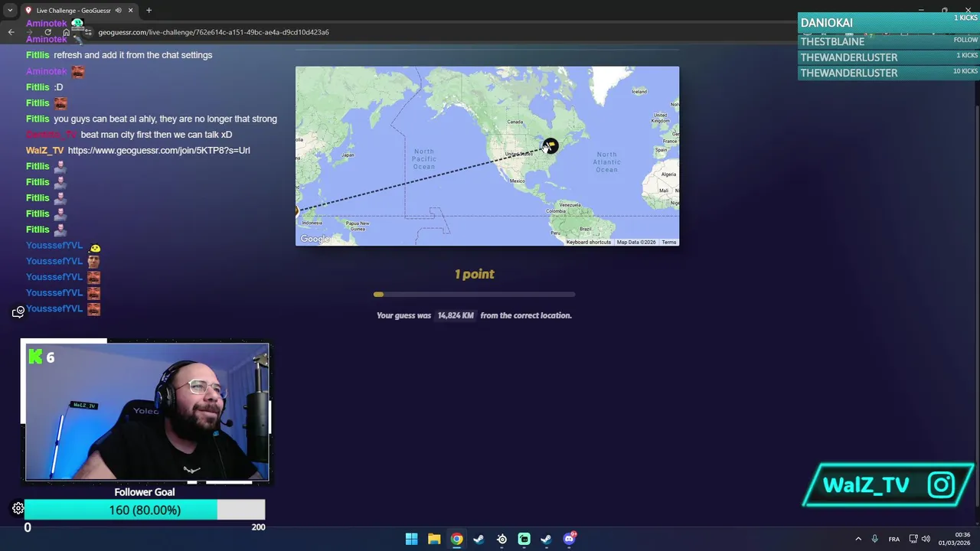Expand hidden system tray icons
Viewport: 980px width, 551px height.
pyautogui.click(x=857, y=539)
